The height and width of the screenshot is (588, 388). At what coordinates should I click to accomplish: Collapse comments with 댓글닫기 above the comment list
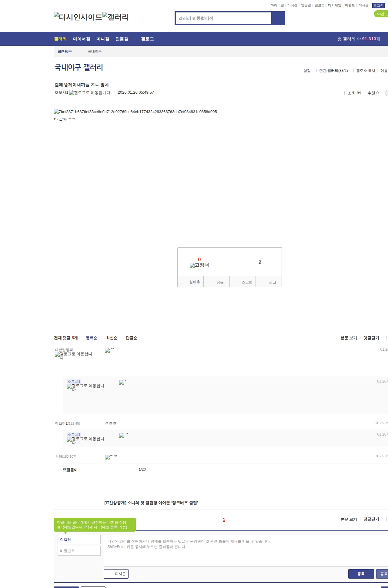(371, 338)
